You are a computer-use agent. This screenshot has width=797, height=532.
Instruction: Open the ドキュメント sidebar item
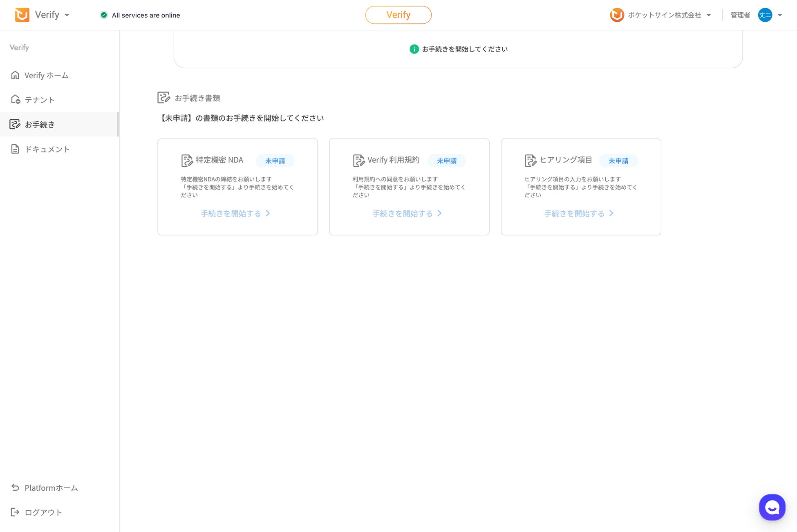pyautogui.click(x=47, y=149)
